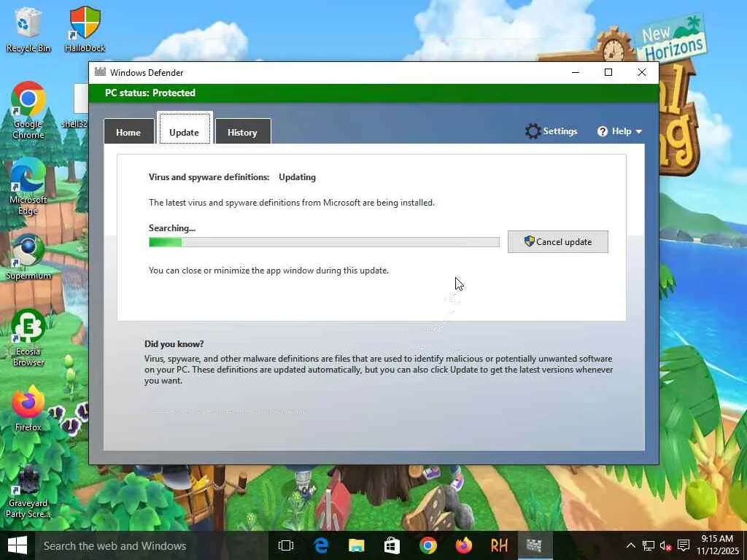Open Task View from taskbar
747x560 pixels.
coord(286,545)
